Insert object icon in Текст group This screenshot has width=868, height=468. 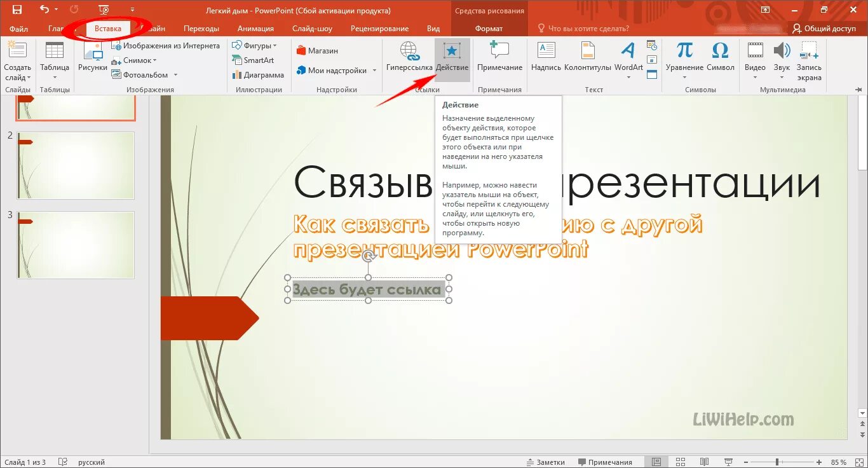click(x=652, y=75)
